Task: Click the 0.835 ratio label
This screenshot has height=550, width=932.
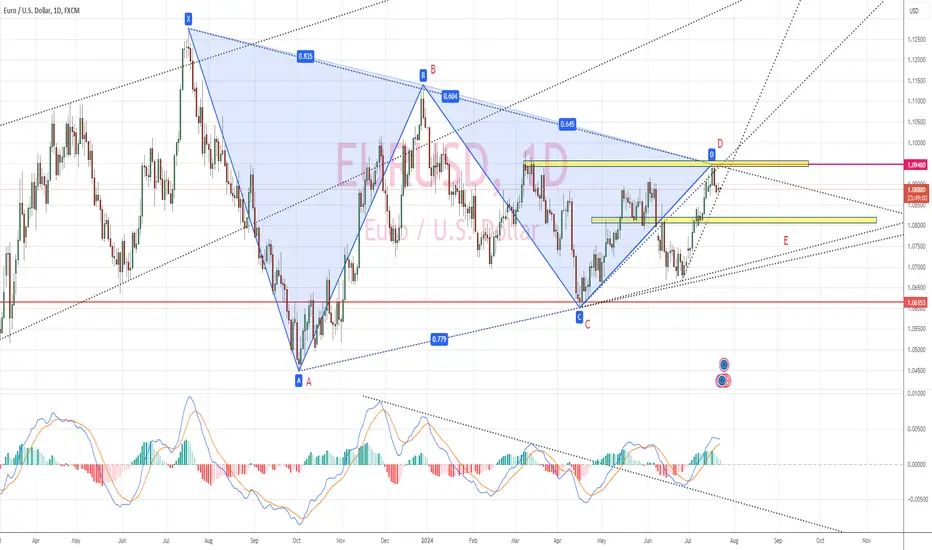Action: point(305,56)
